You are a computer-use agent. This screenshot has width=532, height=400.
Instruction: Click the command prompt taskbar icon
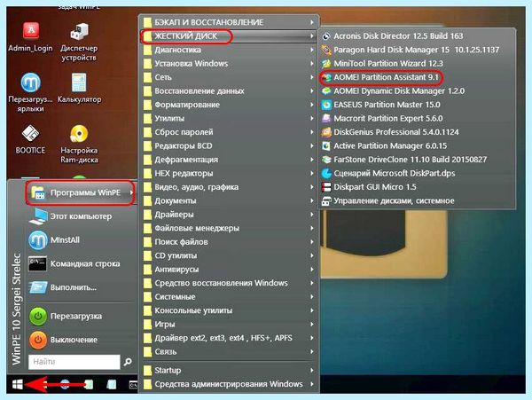point(133,384)
